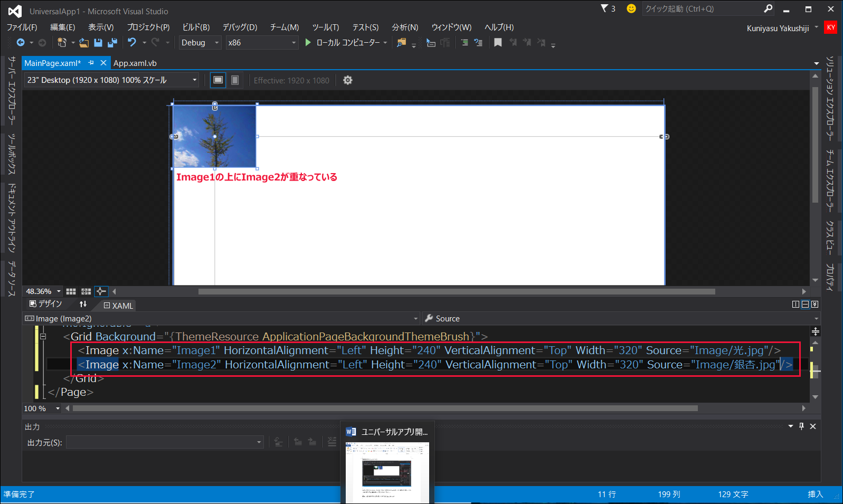Open the ファイル(F) menu

(22, 27)
